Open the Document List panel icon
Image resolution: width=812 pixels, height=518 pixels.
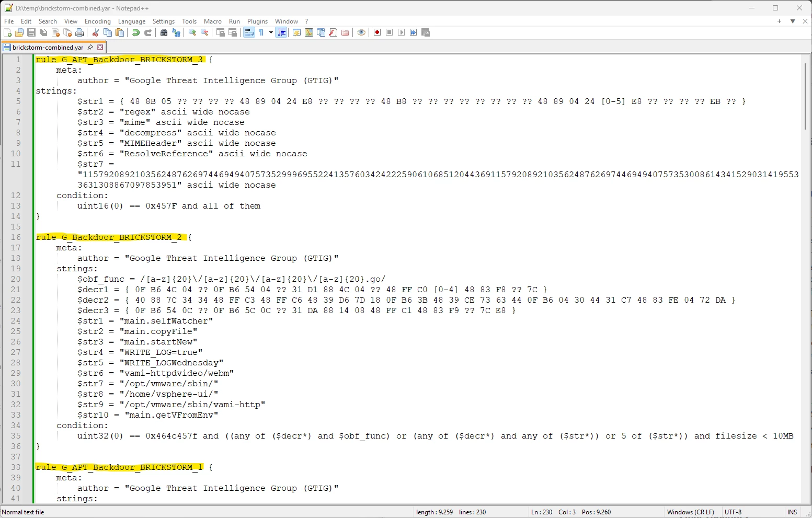coord(321,32)
